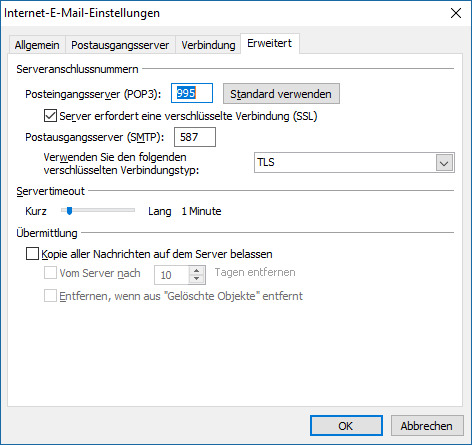
Task: Uncheck the SSL encrypted connection checkbox
Action: (x=50, y=116)
